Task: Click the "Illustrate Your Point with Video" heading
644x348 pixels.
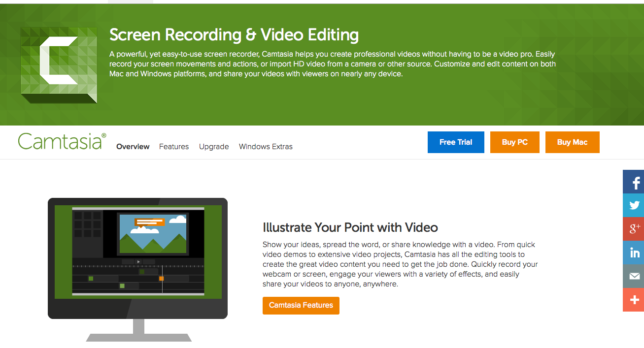Action: pyautogui.click(x=350, y=227)
